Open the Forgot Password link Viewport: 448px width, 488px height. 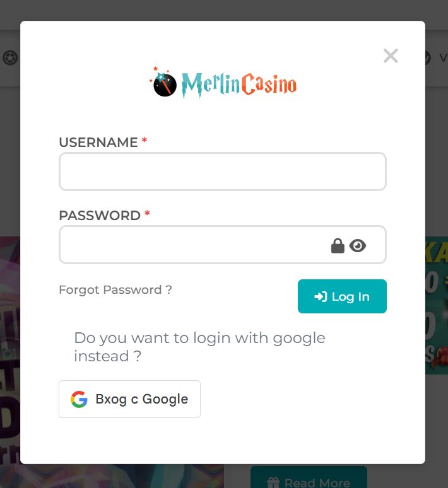pos(115,290)
